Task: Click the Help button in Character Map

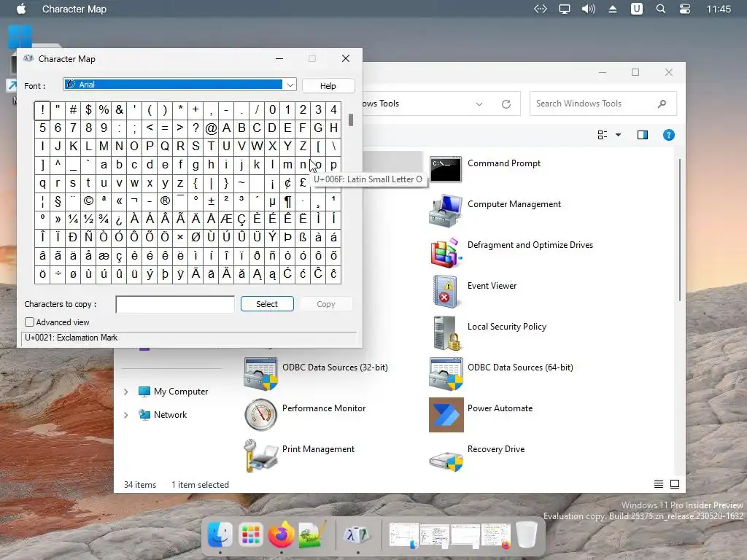Action: [328, 86]
